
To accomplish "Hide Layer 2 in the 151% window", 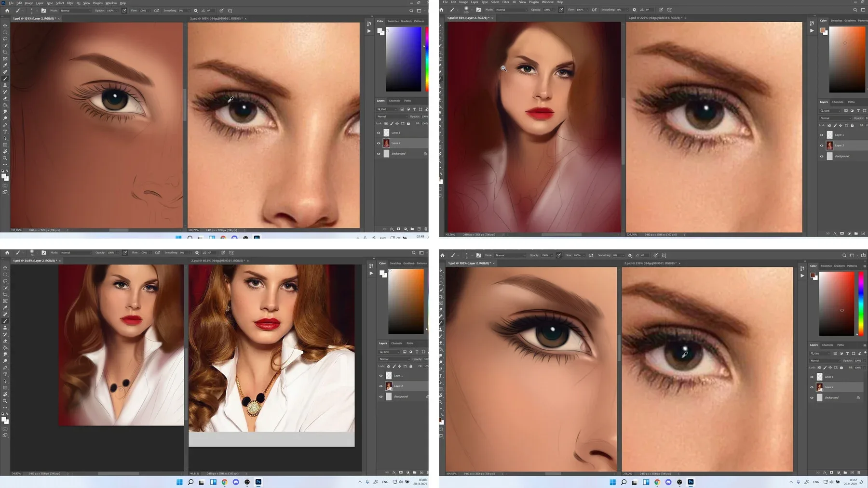I will [x=379, y=143].
